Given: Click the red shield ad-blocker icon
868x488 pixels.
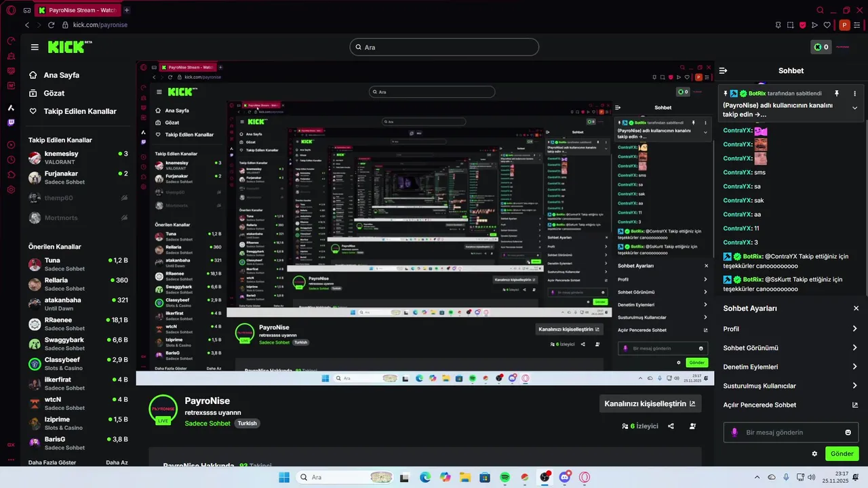Looking at the screenshot, I should coord(802,25).
